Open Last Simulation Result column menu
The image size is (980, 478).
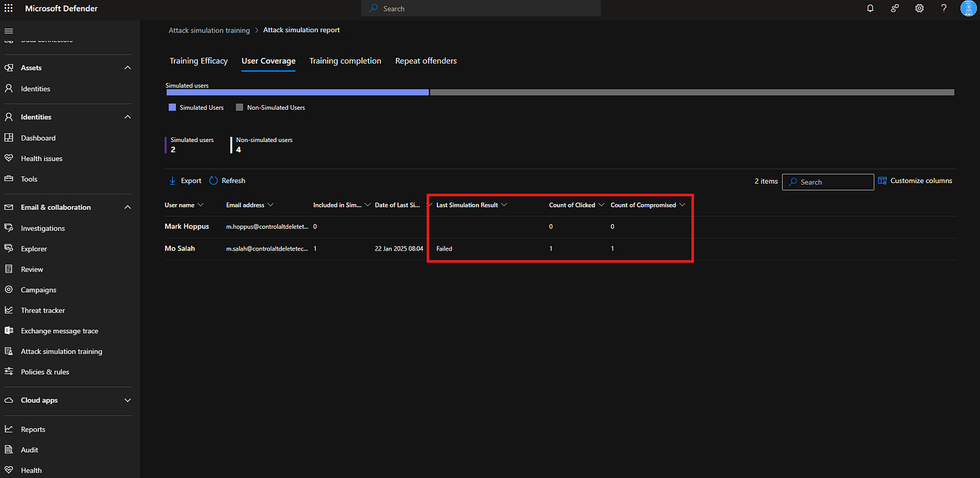[504, 205]
